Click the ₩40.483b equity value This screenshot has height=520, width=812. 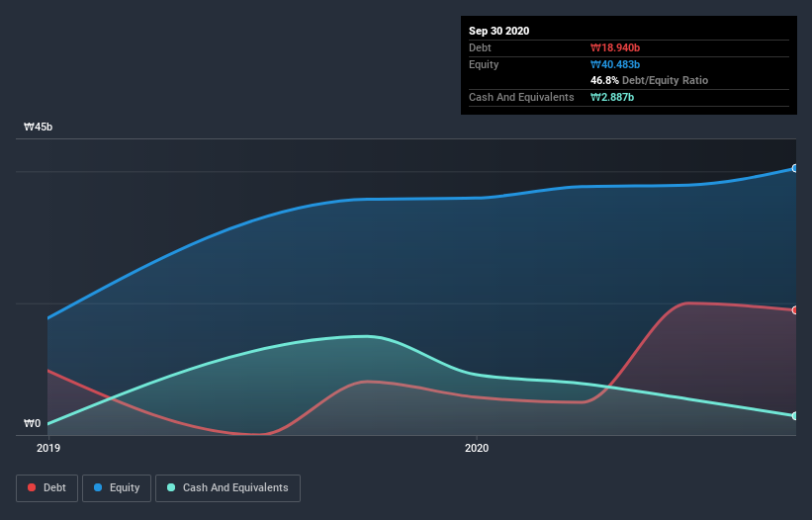coord(615,64)
